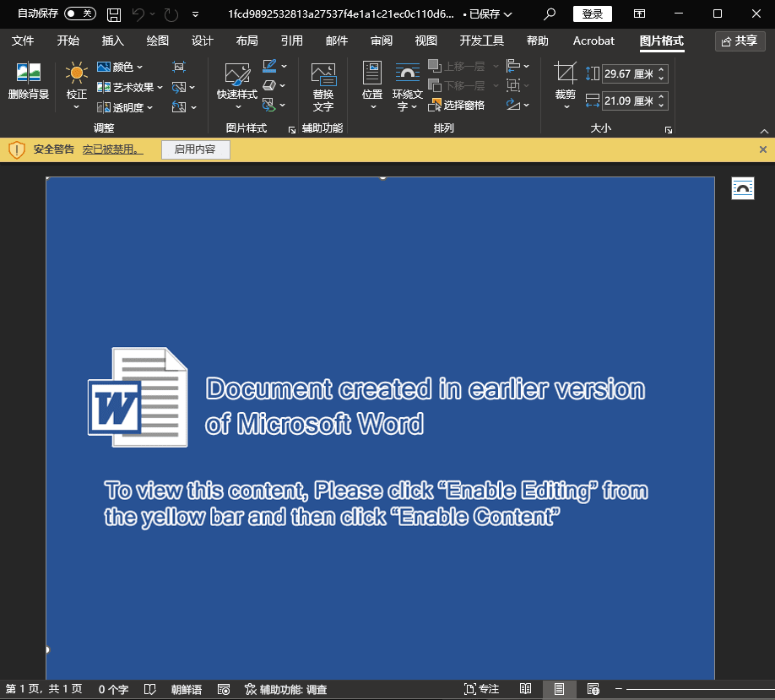
Task: Open the Corrections (校正) sun icon
Action: [76, 73]
